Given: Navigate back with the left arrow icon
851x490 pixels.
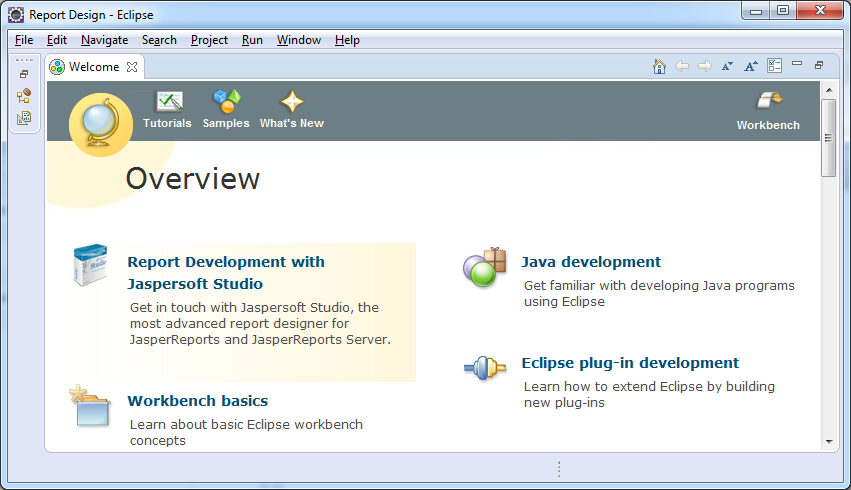Looking at the screenshot, I should [x=682, y=66].
